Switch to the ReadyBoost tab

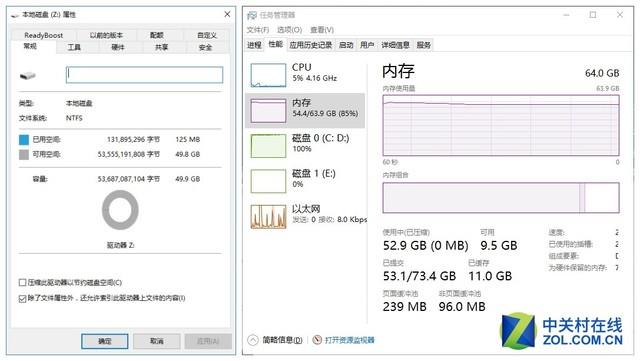pos(43,36)
